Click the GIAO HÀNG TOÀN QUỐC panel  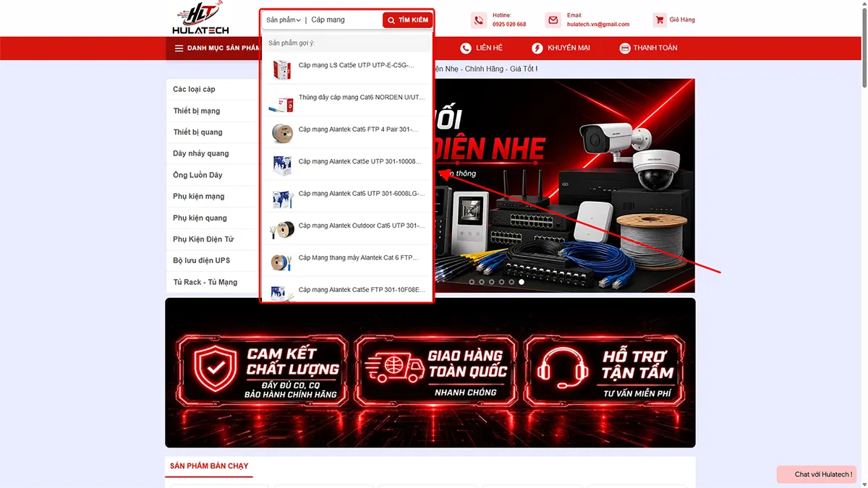[x=435, y=372]
